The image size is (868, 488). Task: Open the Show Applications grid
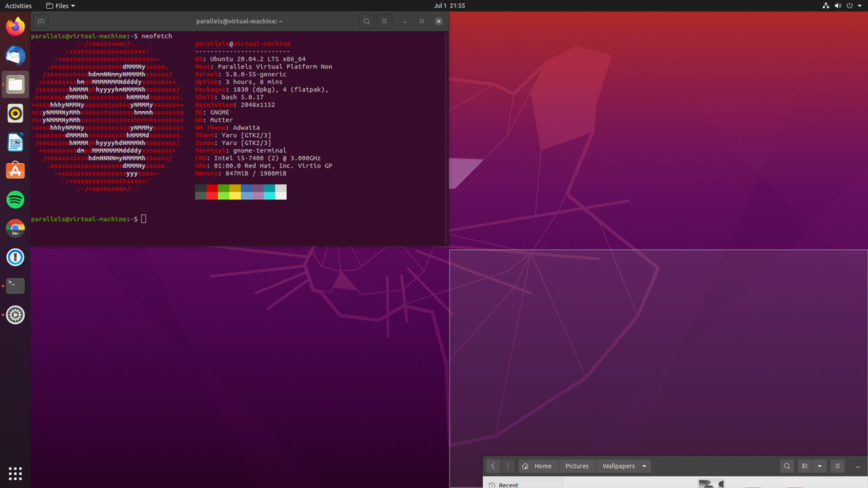[15, 473]
